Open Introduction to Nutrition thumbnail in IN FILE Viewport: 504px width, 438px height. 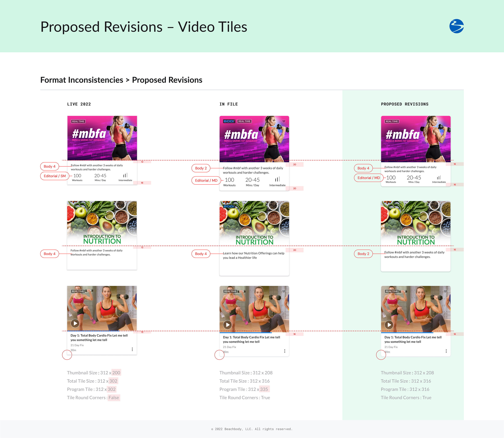[x=254, y=224]
